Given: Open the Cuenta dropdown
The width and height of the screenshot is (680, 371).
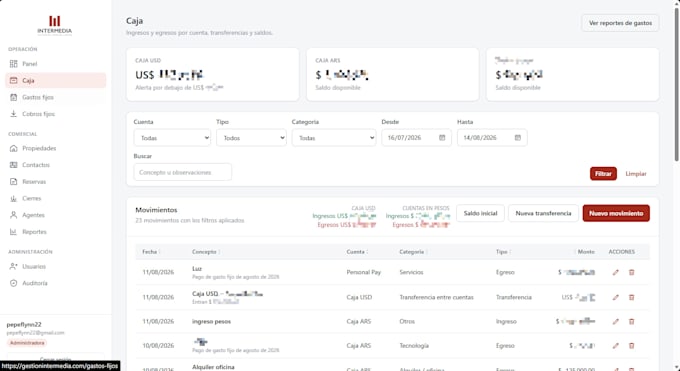Looking at the screenshot, I should click(x=172, y=138).
